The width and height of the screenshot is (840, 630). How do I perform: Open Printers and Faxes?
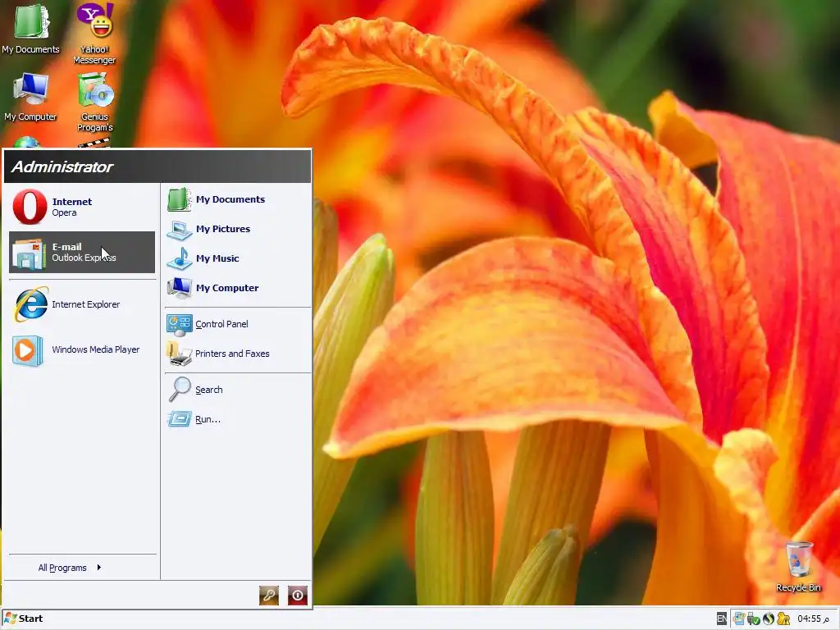[x=237, y=354]
